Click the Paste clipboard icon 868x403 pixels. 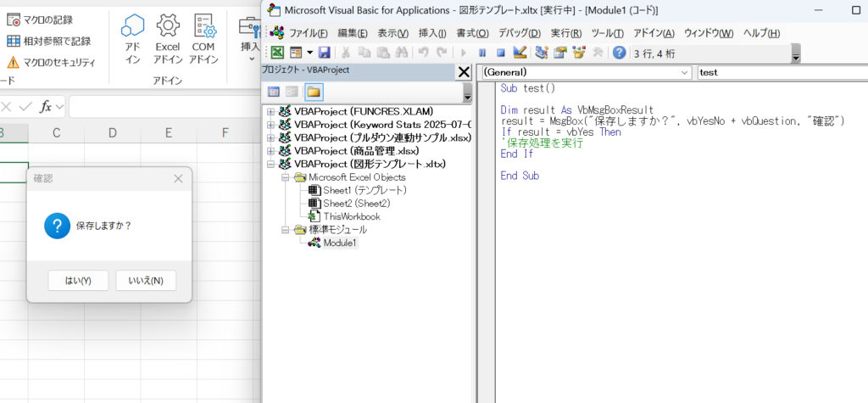coord(383,53)
